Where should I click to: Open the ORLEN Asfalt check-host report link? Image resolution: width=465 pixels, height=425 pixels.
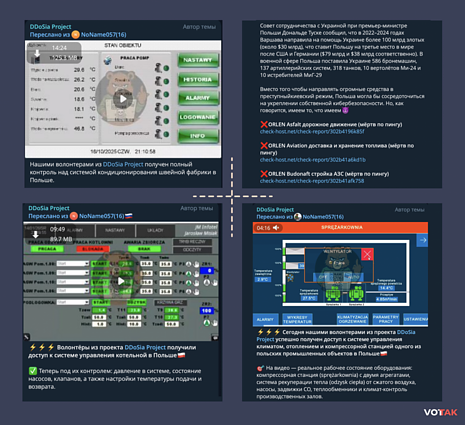click(x=312, y=132)
